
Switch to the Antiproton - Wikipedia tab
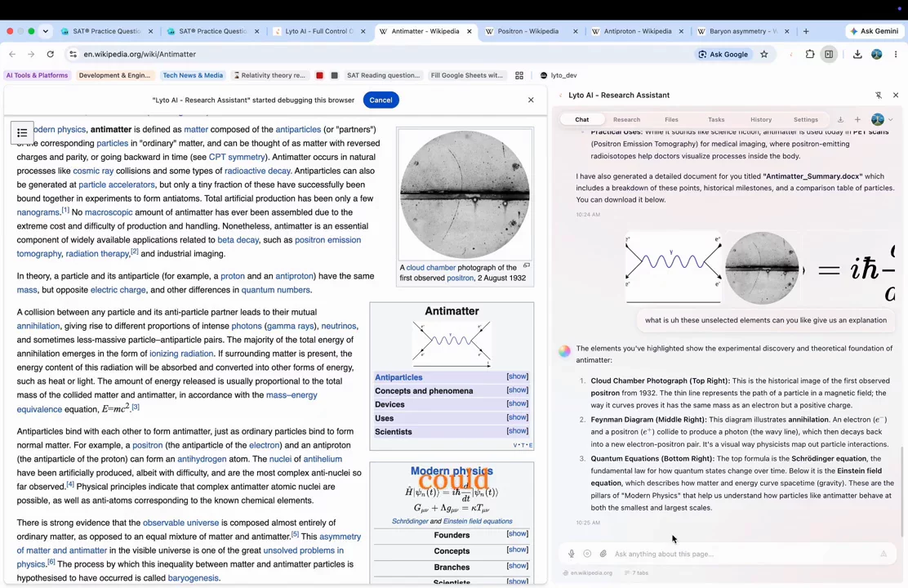click(638, 31)
